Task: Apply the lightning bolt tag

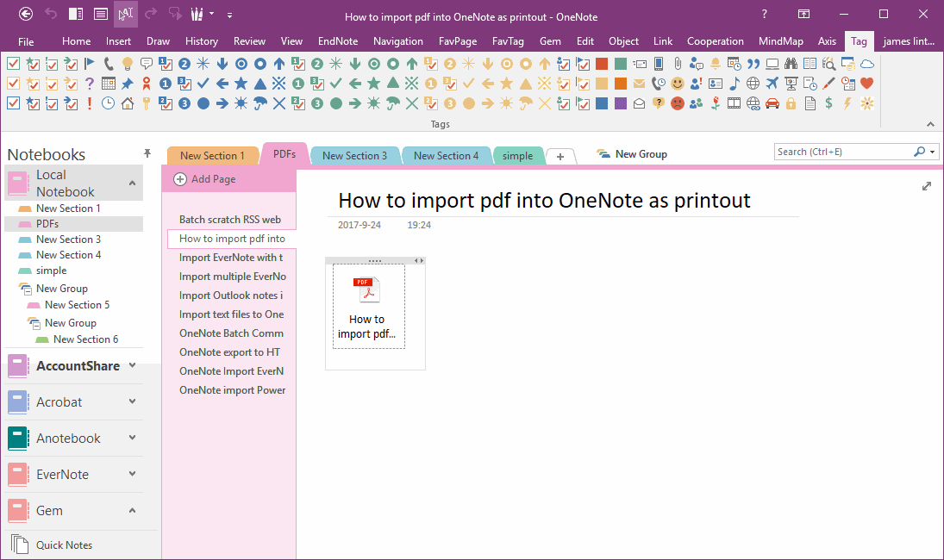Action: (847, 103)
